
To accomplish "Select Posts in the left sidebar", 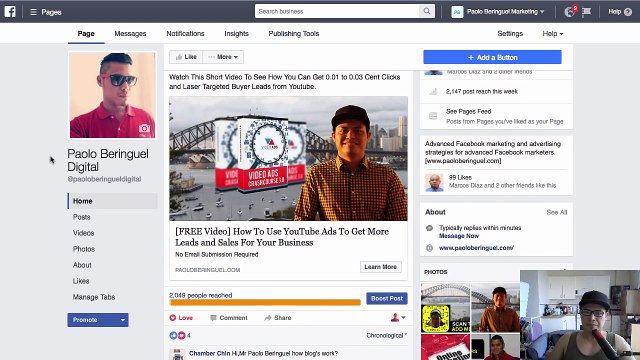I will (x=82, y=217).
